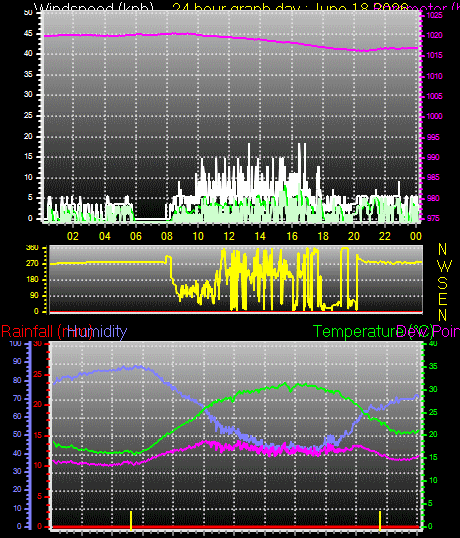
Task: Select the 975 barometer axis value
Action: pyautogui.click(x=433, y=219)
